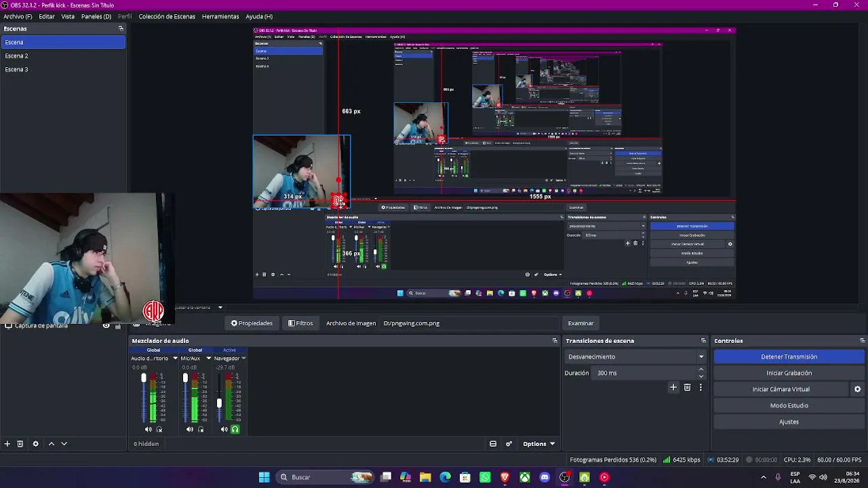Open Discord from the taskbar
This screenshot has height=488, width=868.
pos(545,477)
